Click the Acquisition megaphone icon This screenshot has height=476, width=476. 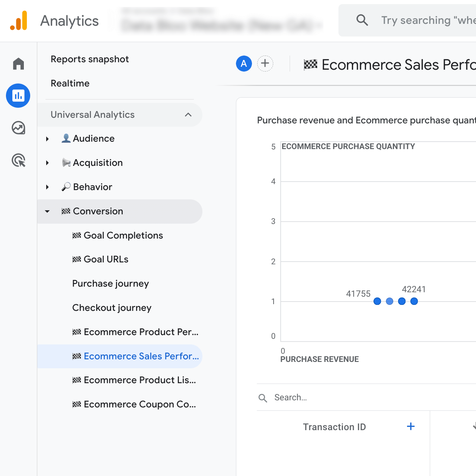pos(66,163)
